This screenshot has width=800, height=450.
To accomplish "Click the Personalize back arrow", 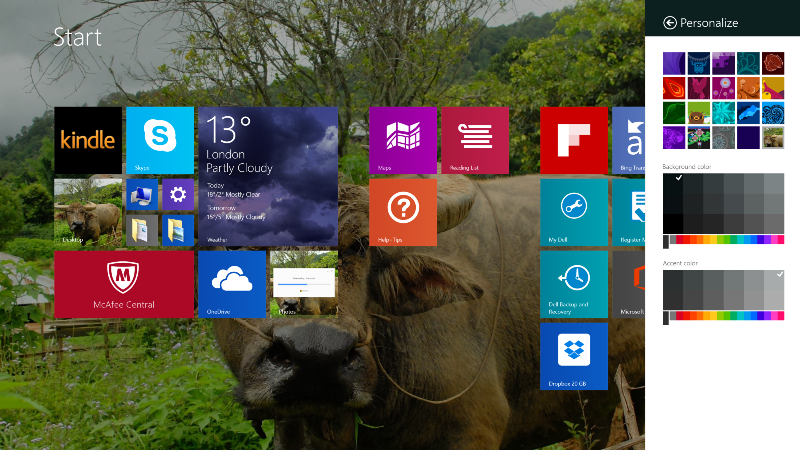I will click(x=670, y=22).
